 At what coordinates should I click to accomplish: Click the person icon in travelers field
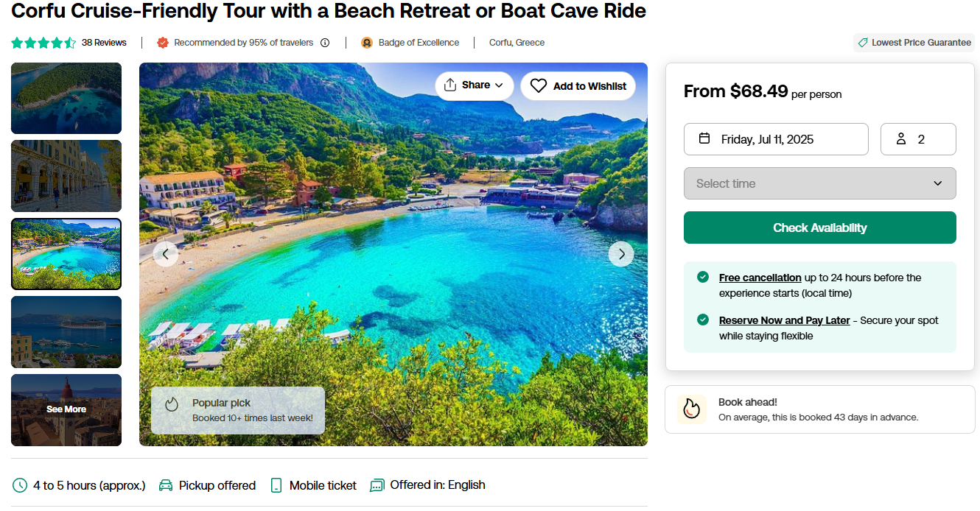[x=900, y=138]
